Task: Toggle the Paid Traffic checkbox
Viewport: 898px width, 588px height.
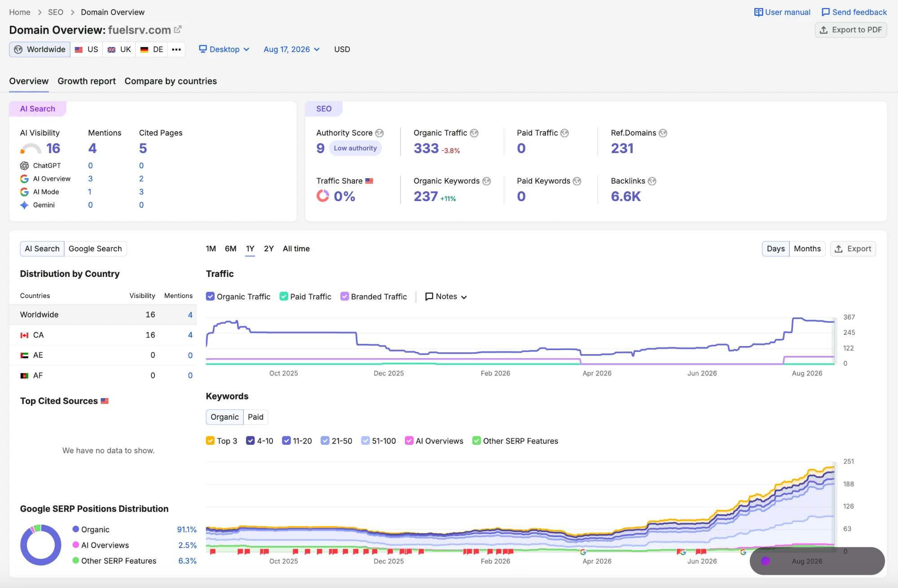Action: (284, 297)
